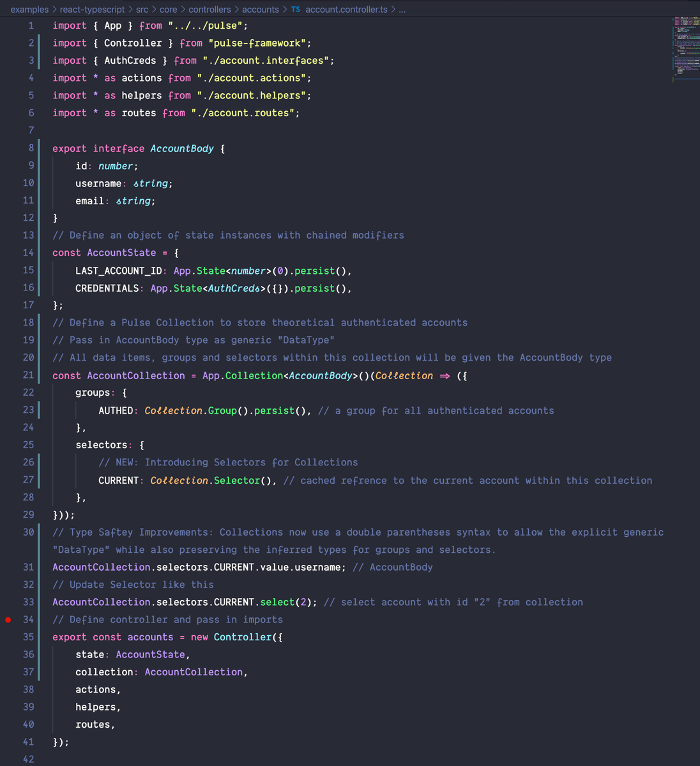Click the 'email' property on line 11
Image resolution: width=700 pixels, height=766 pixels.
pyautogui.click(x=89, y=200)
